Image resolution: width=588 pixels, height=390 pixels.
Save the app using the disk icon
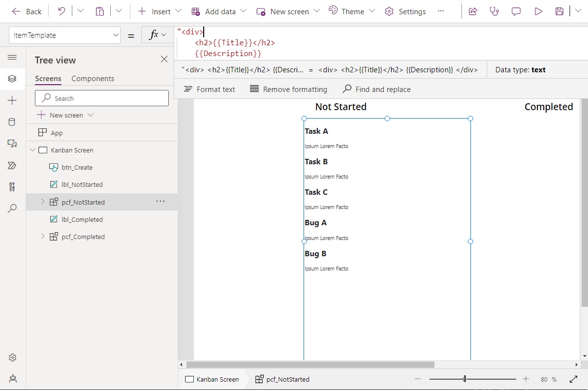click(559, 11)
